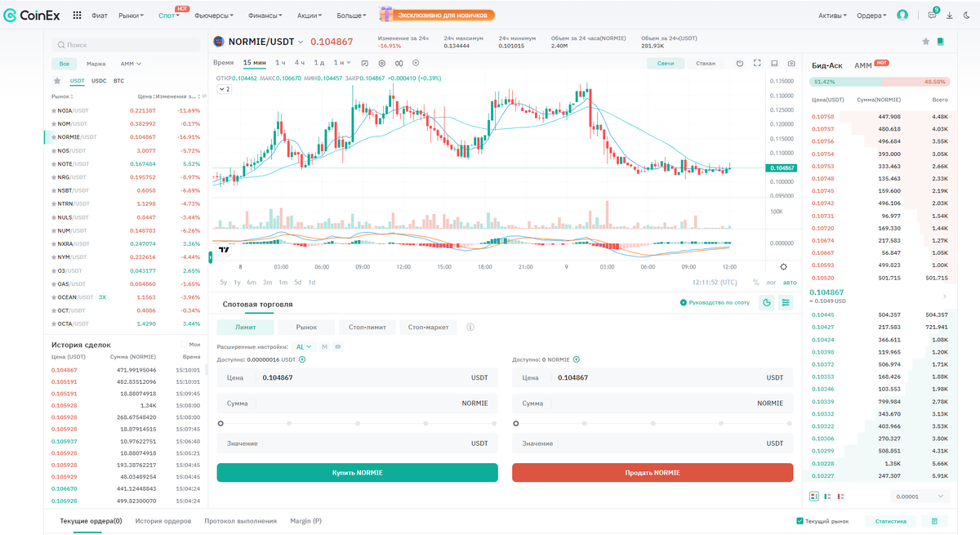Image resolution: width=980 pixels, height=535 pixels.
Task: Click the download app icon
Action: pos(951,15)
